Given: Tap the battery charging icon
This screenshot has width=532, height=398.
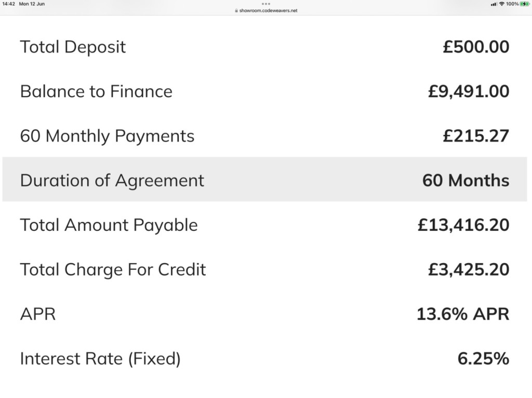Looking at the screenshot, I should (524, 4).
